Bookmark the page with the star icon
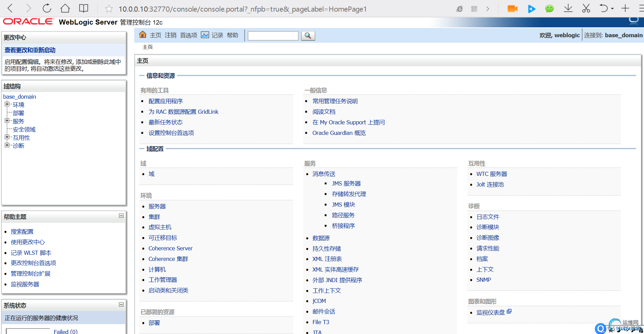This screenshot has width=644, height=334. tap(109, 9)
